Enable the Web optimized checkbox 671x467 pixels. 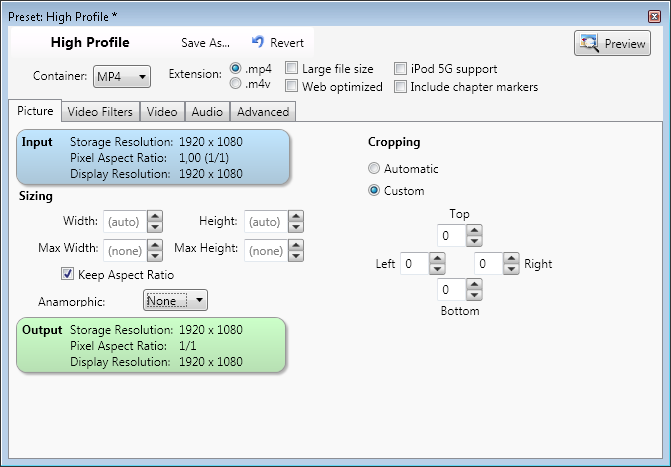point(291,86)
